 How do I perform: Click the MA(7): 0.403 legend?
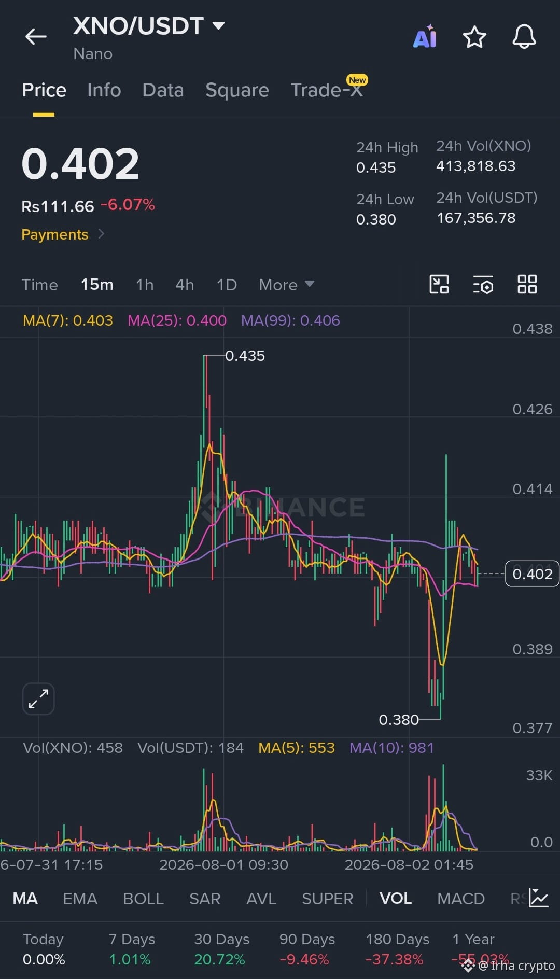[68, 320]
